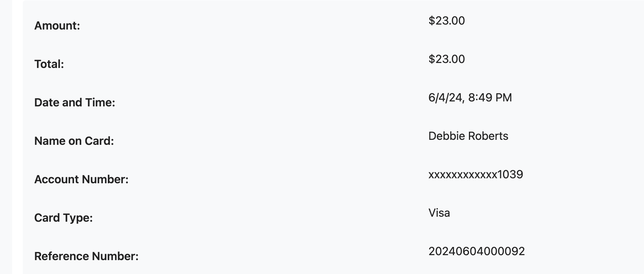
Task: Select the Visa card type value
Action: click(439, 213)
